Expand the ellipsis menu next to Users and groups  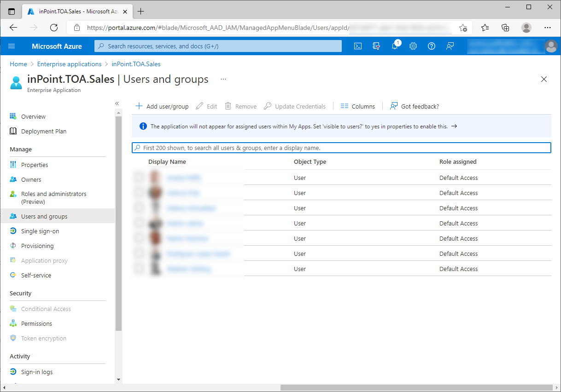pos(223,79)
